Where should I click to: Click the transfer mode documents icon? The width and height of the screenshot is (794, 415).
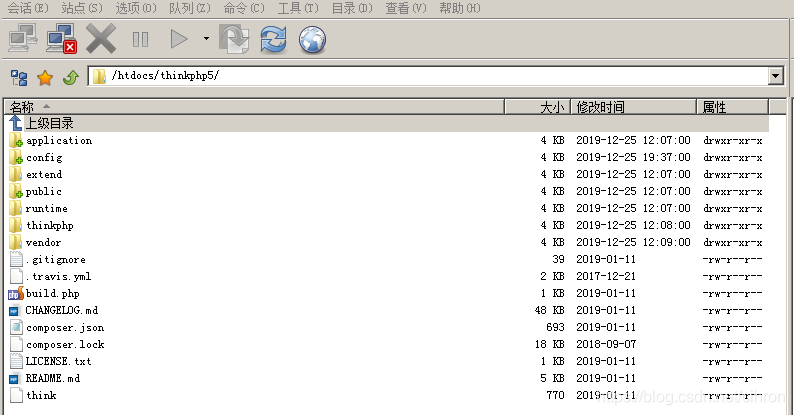coord(234,39)
